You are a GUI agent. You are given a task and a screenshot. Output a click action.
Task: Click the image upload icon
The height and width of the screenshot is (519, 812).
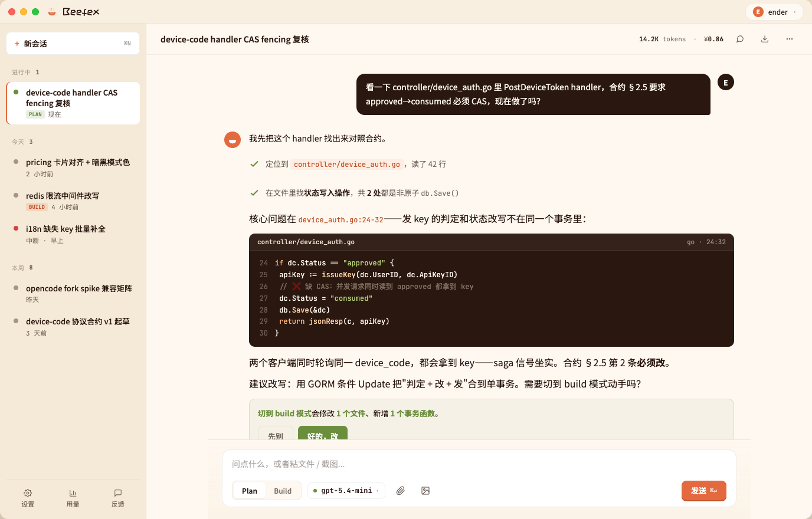[425, 491]
